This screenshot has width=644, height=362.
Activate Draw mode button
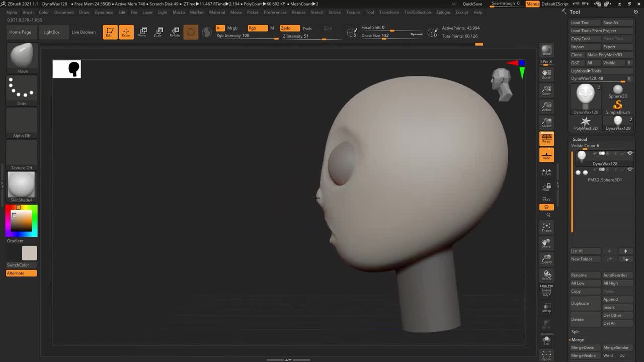pyautogui.click(x=126, y=32)
